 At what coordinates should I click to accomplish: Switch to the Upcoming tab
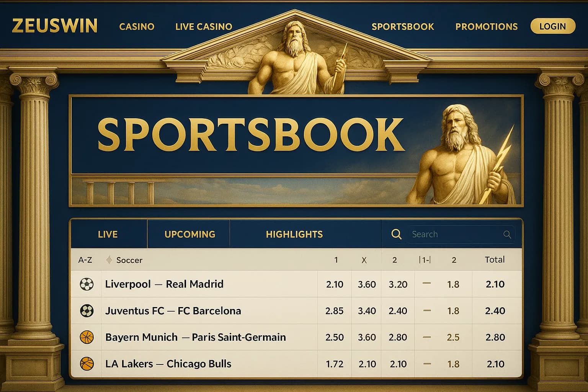point(188,234)
